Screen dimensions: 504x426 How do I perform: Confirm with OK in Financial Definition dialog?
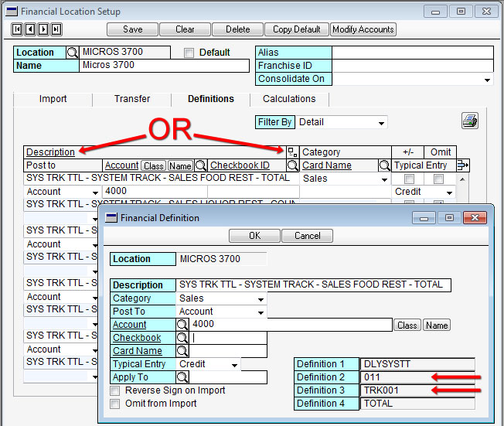[x=254, y=236]
